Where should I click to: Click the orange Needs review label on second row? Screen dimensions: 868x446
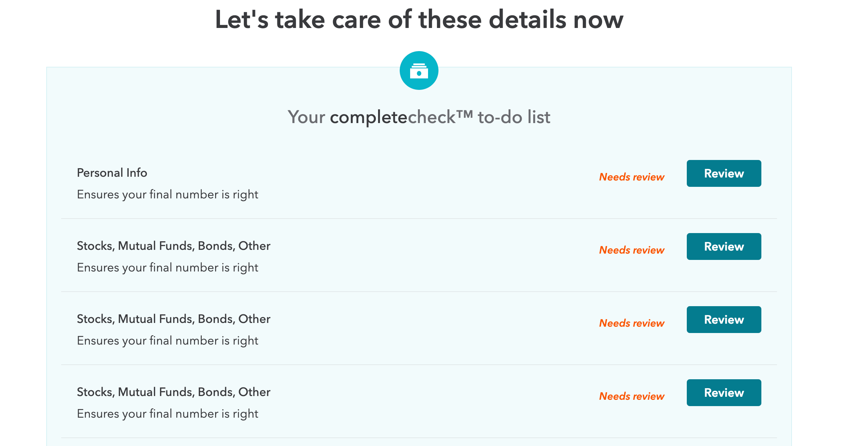632,250
